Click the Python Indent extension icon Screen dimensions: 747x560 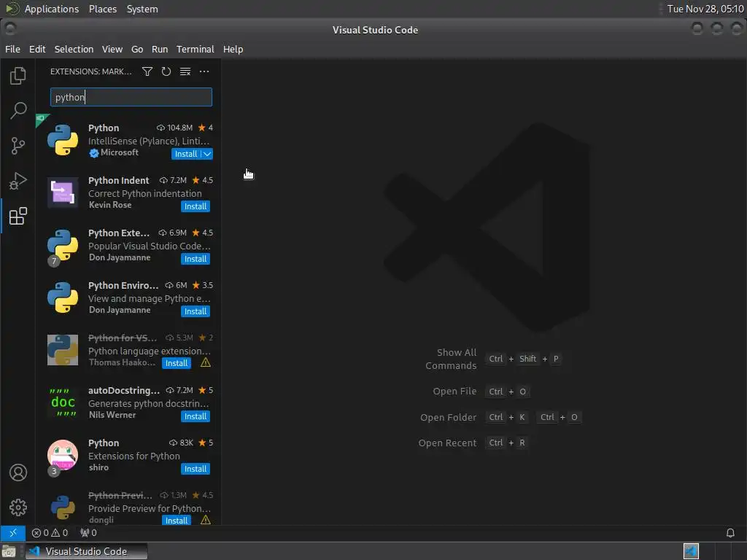coord(63,192)
